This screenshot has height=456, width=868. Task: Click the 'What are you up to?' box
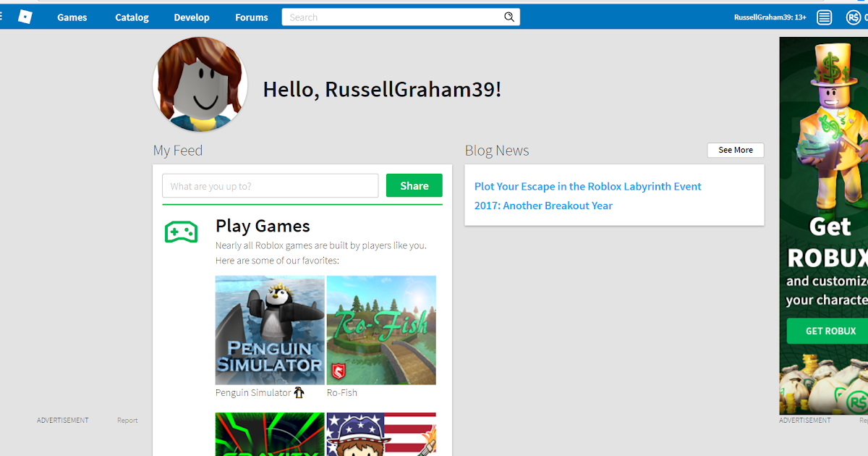click(270, 186)
